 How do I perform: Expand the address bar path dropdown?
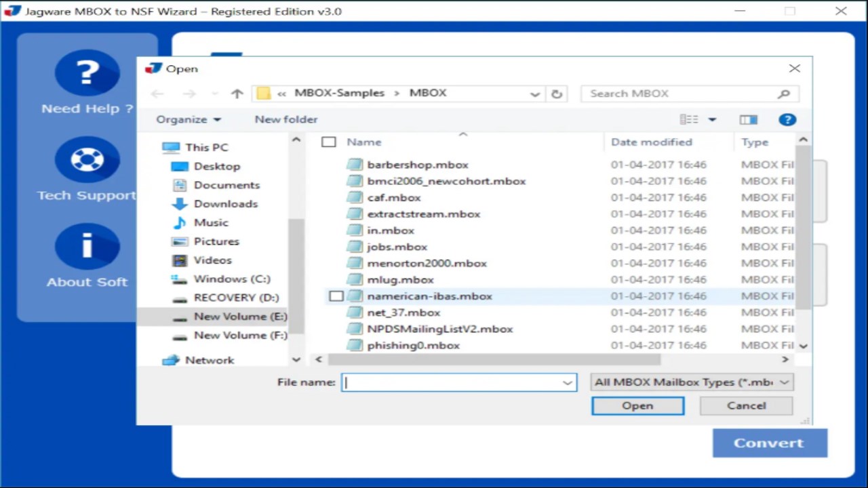click(x=535, y=94)
